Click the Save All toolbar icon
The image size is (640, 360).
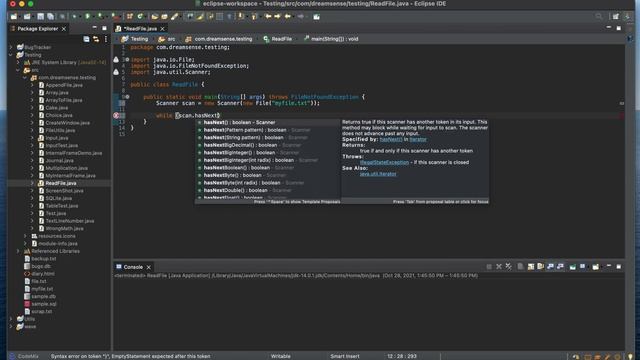(51, 16)
